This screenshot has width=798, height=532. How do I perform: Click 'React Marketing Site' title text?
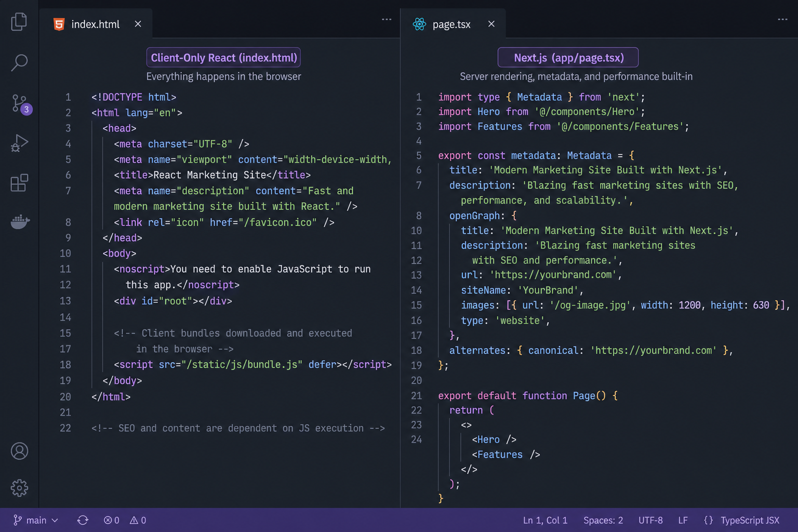[x=210, y=175]
